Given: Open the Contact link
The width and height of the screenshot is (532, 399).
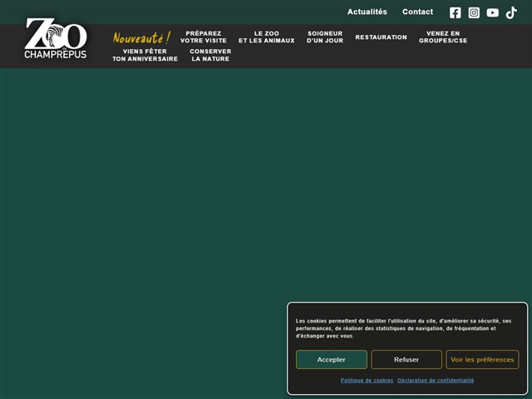Looking at the screenshot, I should click(417, 12).
